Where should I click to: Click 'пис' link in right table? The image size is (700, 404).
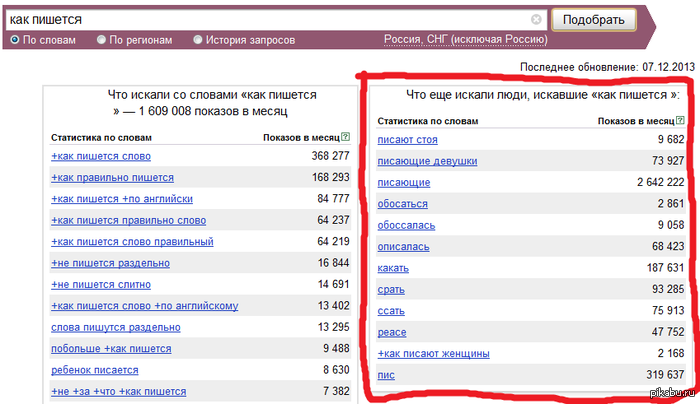[x=387, y=375]
